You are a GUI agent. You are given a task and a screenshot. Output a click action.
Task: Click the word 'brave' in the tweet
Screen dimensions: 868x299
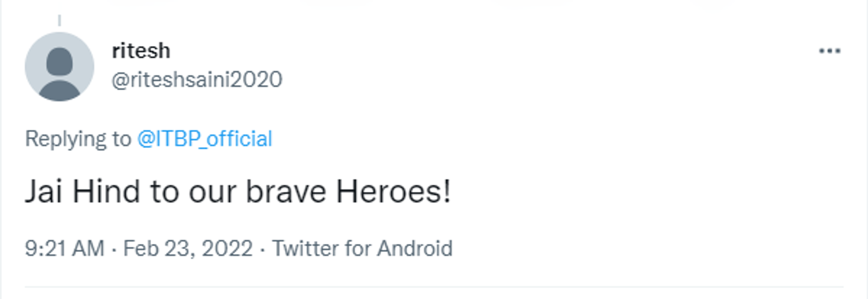point(286,192)
